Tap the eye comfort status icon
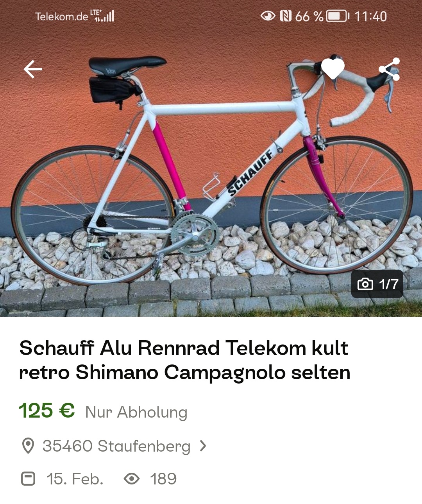 click(x=268, y=16)
